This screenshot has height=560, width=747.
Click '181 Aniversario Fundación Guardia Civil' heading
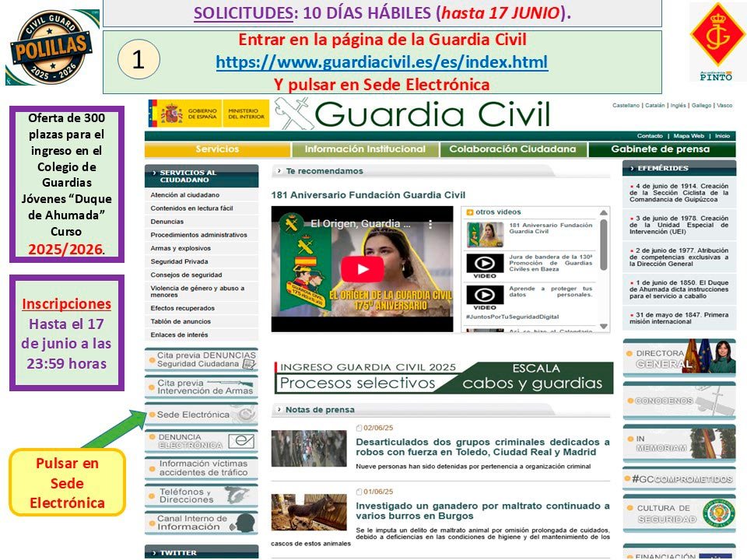point(368,194)
